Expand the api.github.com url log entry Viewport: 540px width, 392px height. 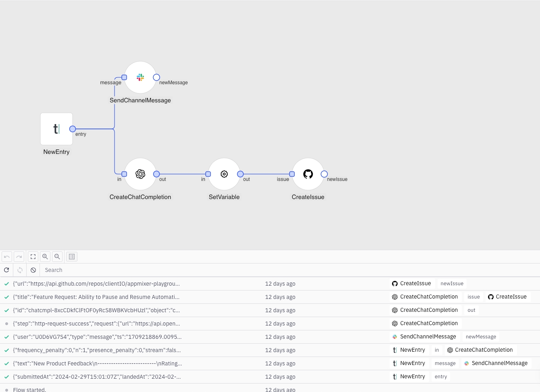96,284
